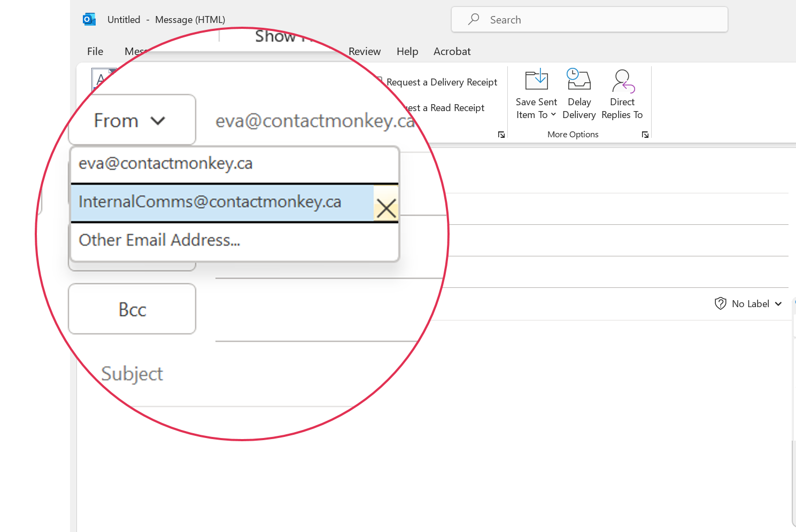Select InternalComms@contactmonkey.ca sender address

tap(222, 203)
